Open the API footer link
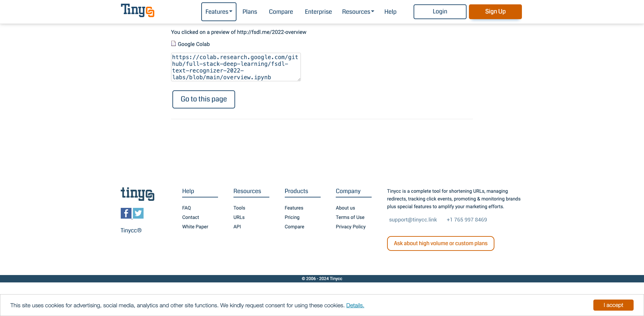644x316 pixels. [x=237, y=227]
